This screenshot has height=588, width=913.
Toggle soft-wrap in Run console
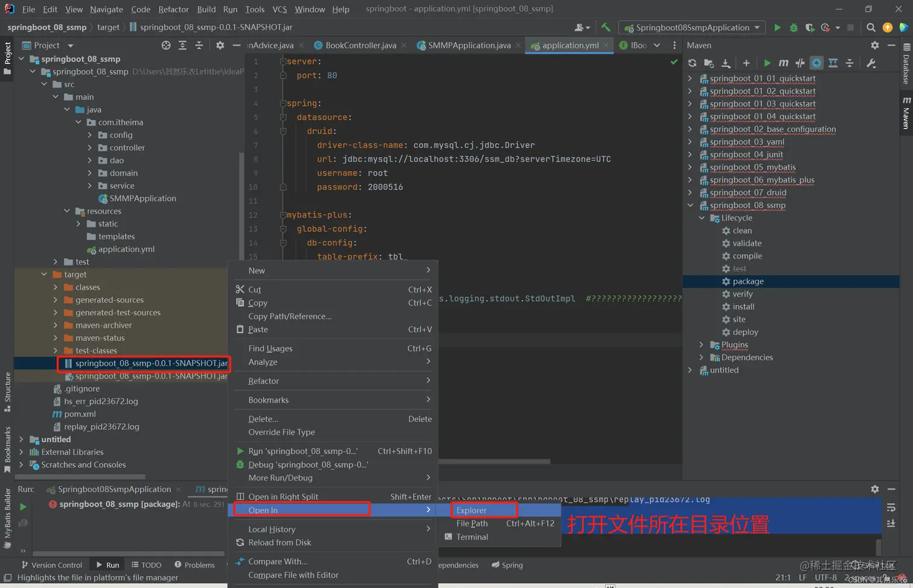coord(891,508)
